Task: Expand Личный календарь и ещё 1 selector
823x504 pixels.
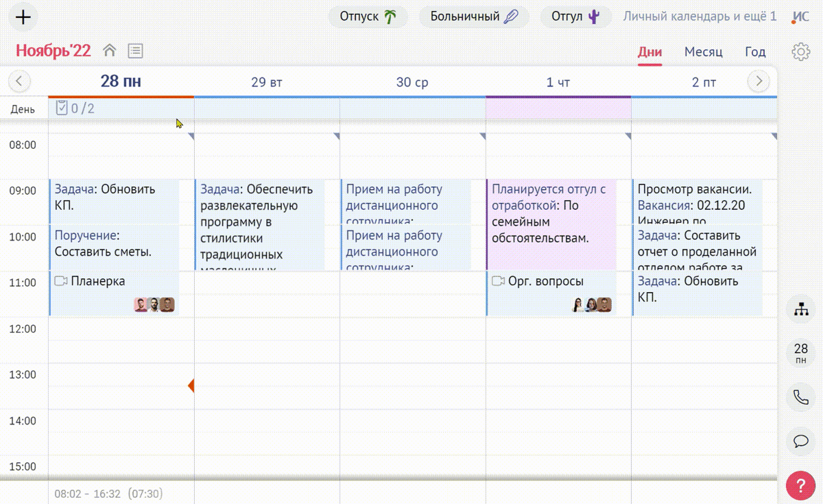Action: (x=699, y=16)
